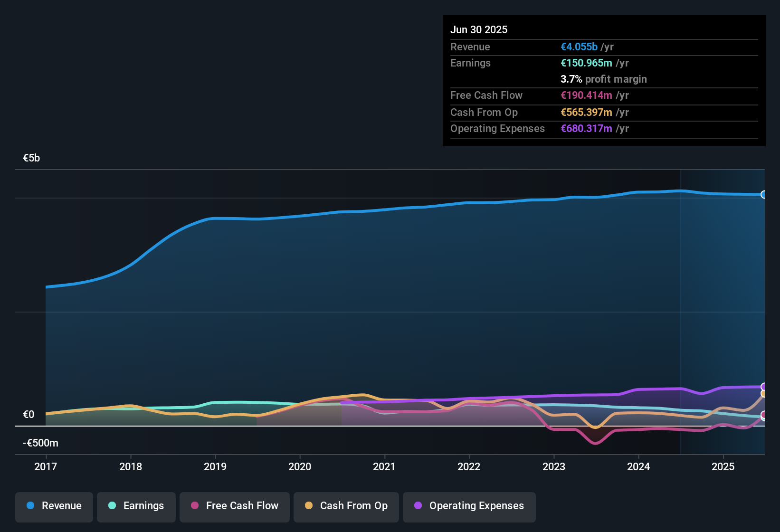Viewport: 780px width, 532px height.
Task: Click the -€500m y-axis label
Action: click(x=41, y=443)
